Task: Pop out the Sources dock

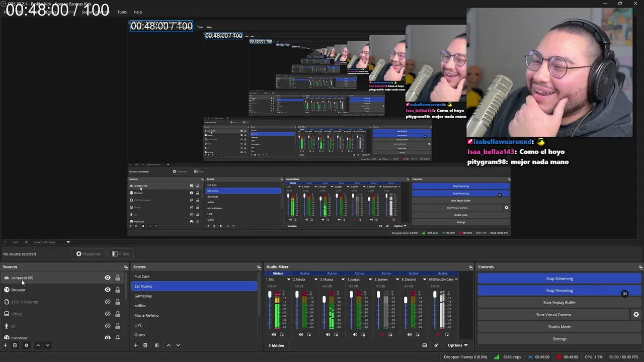Action: (x=126, y=267)
